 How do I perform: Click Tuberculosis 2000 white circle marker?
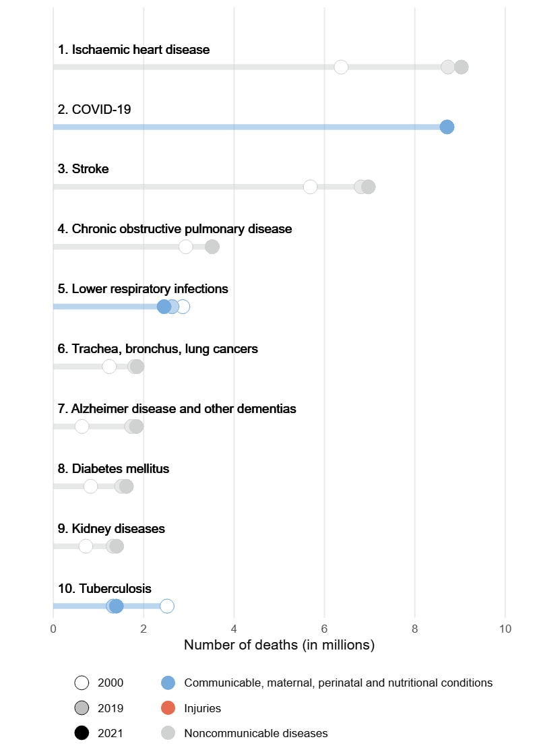coord(166,606)
